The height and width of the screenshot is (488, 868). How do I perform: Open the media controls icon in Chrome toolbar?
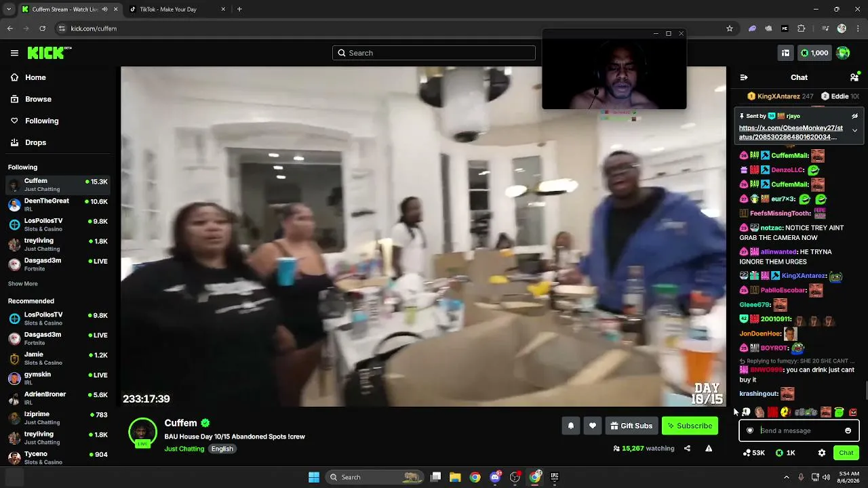[825, 28]
